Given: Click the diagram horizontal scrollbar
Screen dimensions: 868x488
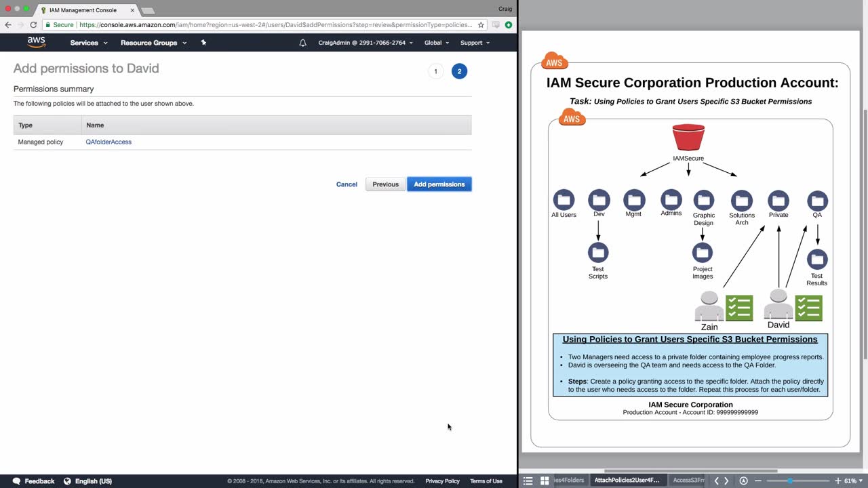Looking at the screenshot, I should pyautogui.click(x=690, y=471).
